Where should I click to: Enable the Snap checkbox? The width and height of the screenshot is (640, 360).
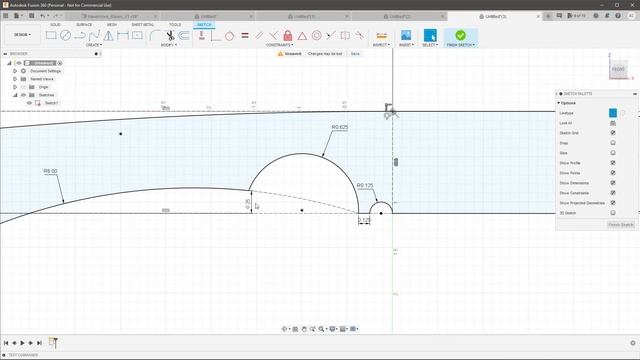[613, 143]
